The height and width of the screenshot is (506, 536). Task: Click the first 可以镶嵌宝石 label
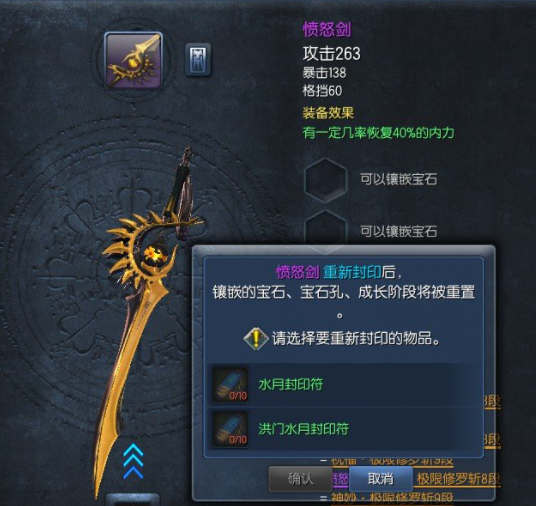tap(399, 179)
